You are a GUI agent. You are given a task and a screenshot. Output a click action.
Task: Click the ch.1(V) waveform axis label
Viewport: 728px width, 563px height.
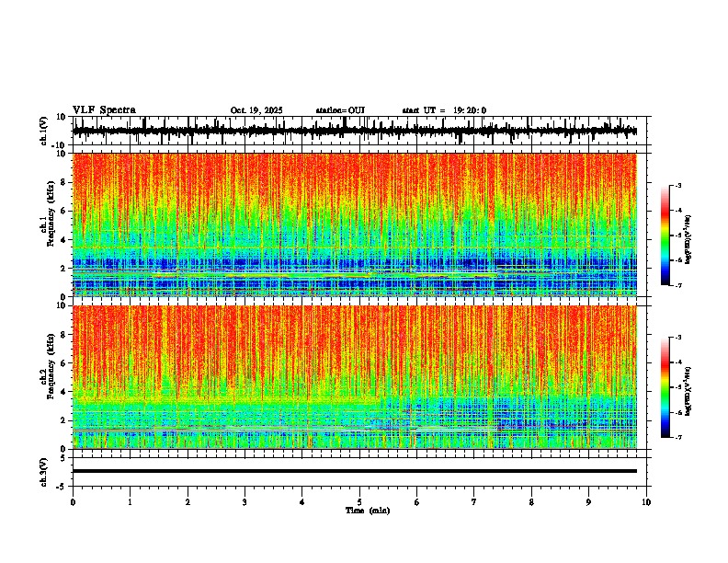[x=44, y=131]
